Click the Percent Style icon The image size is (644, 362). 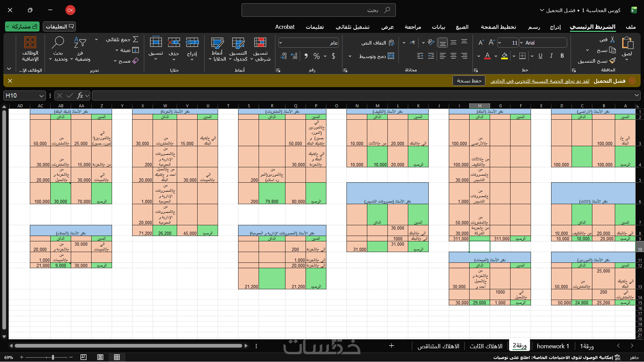[316, 56]
